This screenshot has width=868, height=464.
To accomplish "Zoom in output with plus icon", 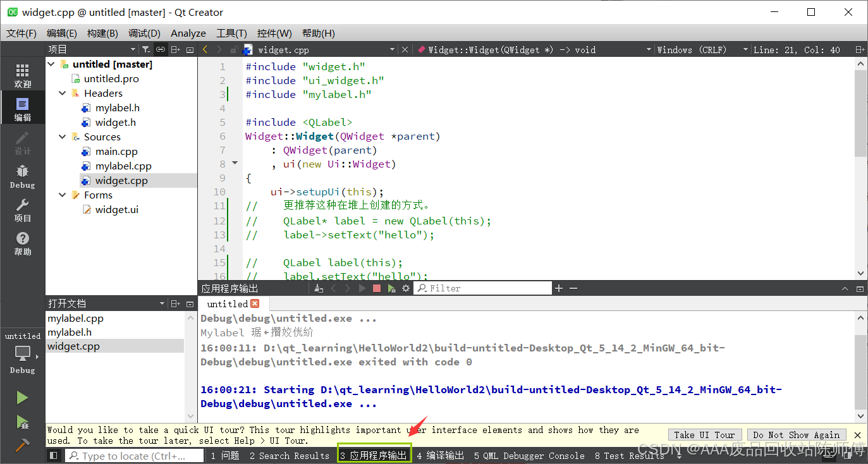I will coord(559,288).
